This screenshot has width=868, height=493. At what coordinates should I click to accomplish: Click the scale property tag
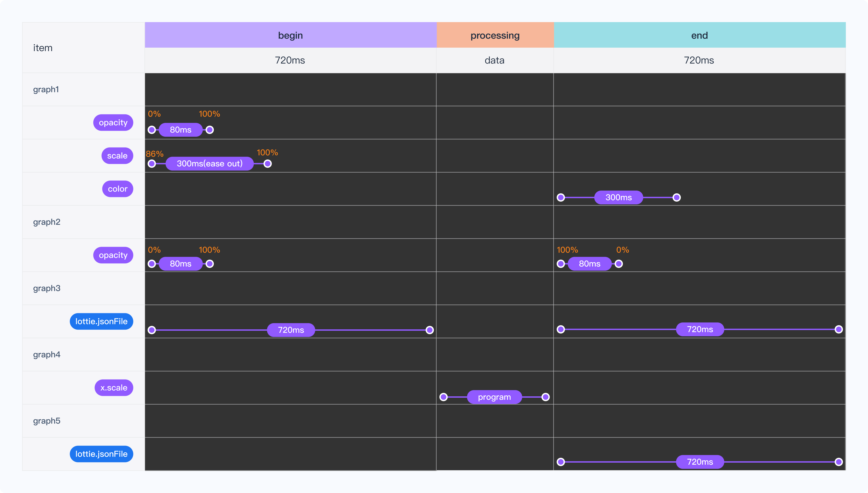tap(117, 156)
